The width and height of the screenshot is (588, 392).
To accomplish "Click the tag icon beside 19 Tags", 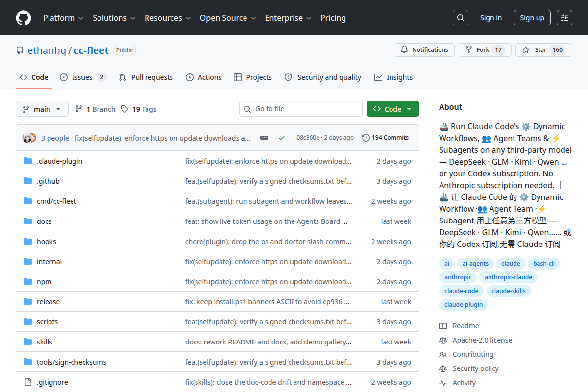I will tap(125, 109).
